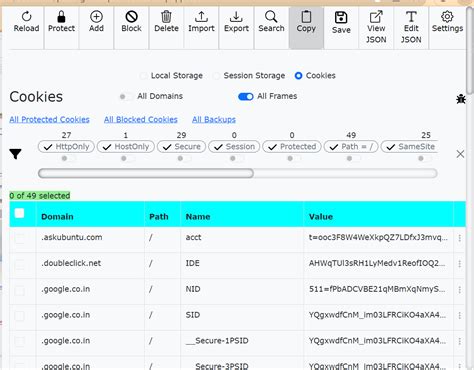
Task: Open the Search magnifier tool
Action: point(271,16)
